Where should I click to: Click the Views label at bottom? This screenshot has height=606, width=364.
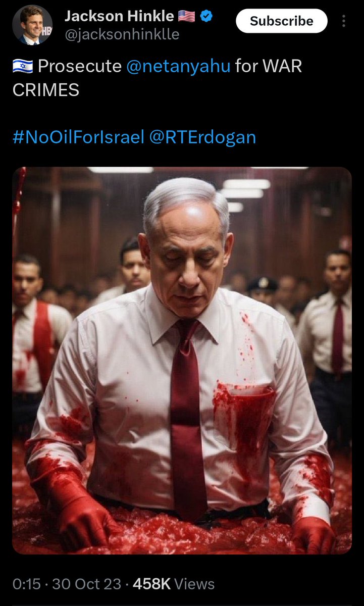coord(194,584)
